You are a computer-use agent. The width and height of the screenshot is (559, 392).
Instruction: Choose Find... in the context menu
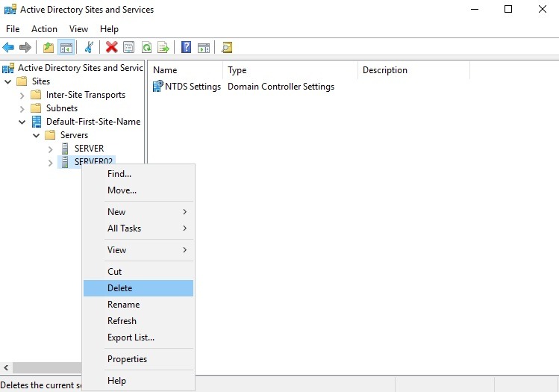138,174
